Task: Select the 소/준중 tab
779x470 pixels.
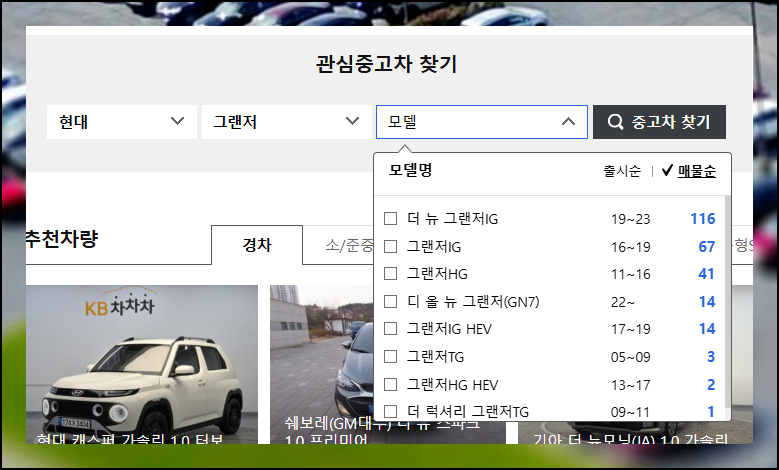Action: [x=349, y=245]
